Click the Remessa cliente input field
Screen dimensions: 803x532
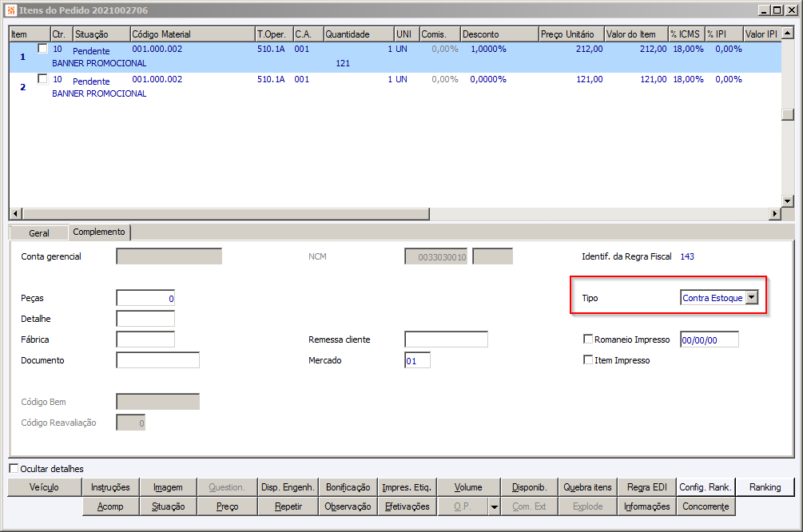[x=446, y=339]
